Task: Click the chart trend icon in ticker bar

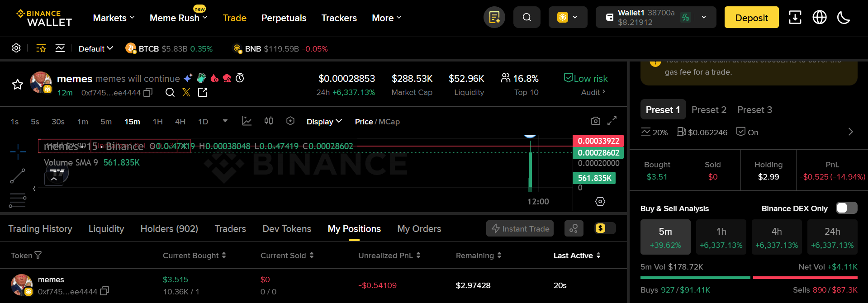Action: (60, 48)
